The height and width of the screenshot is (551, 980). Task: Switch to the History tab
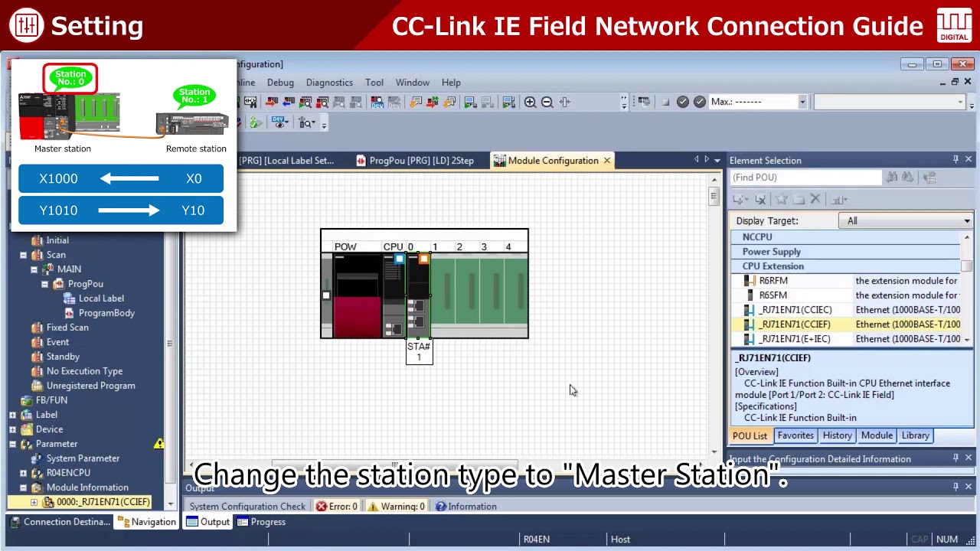pyautogui.click(x=837, y=435)
